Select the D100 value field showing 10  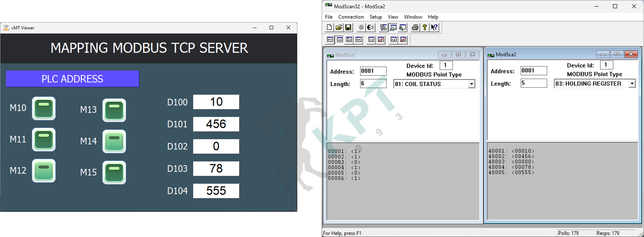[x=216, y=102]
